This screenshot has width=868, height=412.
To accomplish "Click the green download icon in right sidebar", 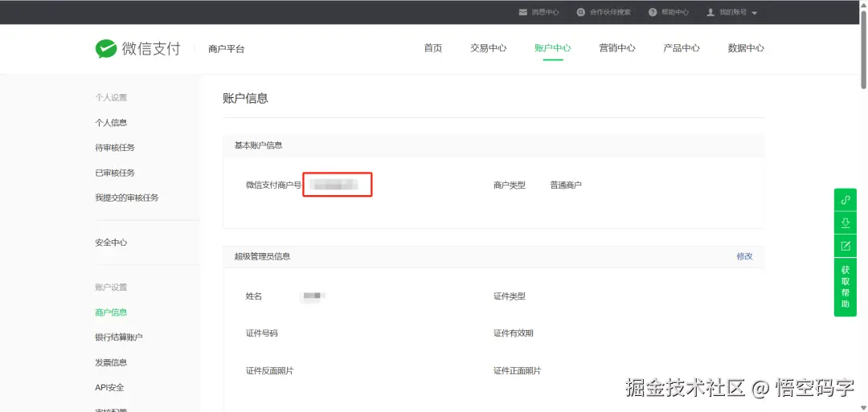I will click(x=845, y=223).
